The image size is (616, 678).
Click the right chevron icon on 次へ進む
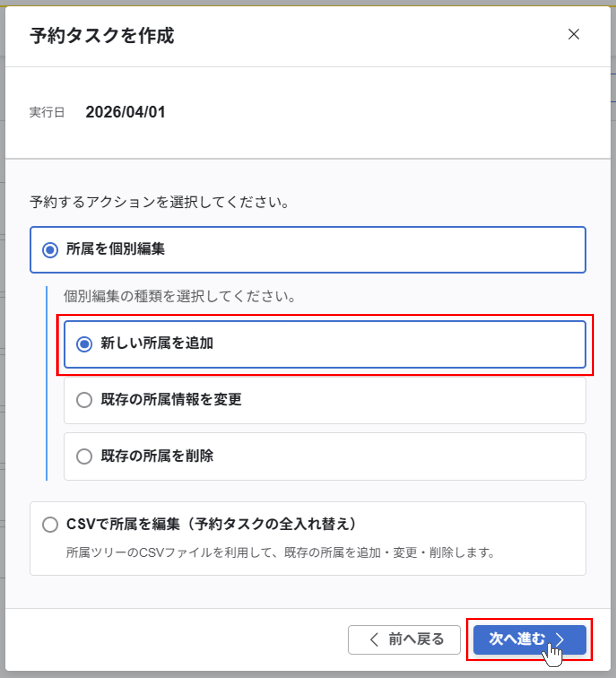point(559,639)
